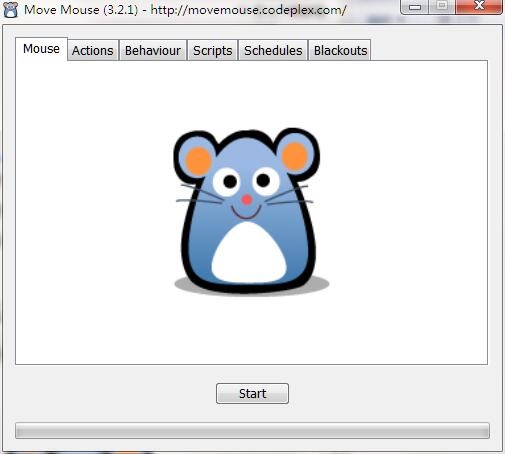Maximize the Move Mouse window
This screenshot has height=454, width=505.
coord(442,7)
